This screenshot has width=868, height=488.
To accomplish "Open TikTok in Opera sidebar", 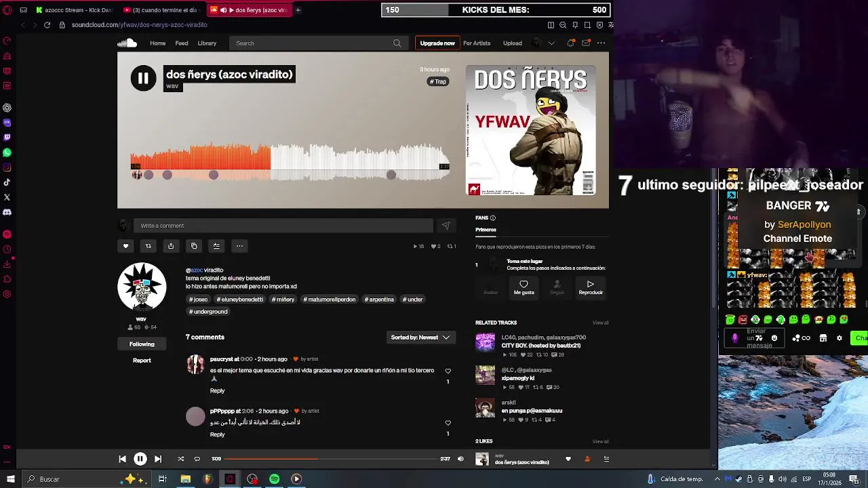I will [x=7, y=182].
